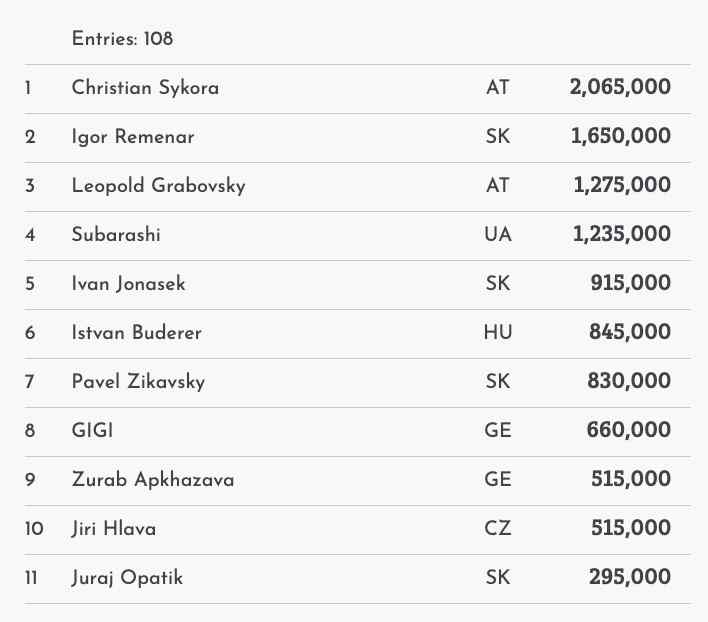Select Jiri Hlava in the ranking
Viewport: 708px width, 622px height.
(113, 529)
